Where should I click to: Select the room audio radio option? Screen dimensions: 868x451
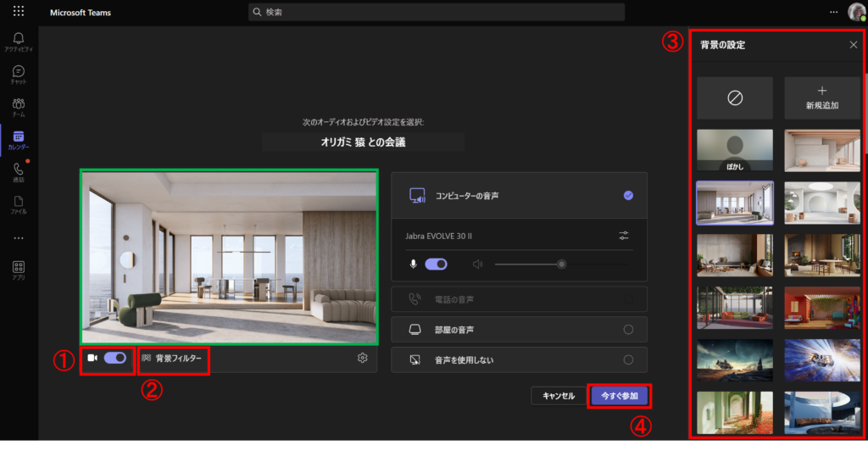tap(628, 330)
